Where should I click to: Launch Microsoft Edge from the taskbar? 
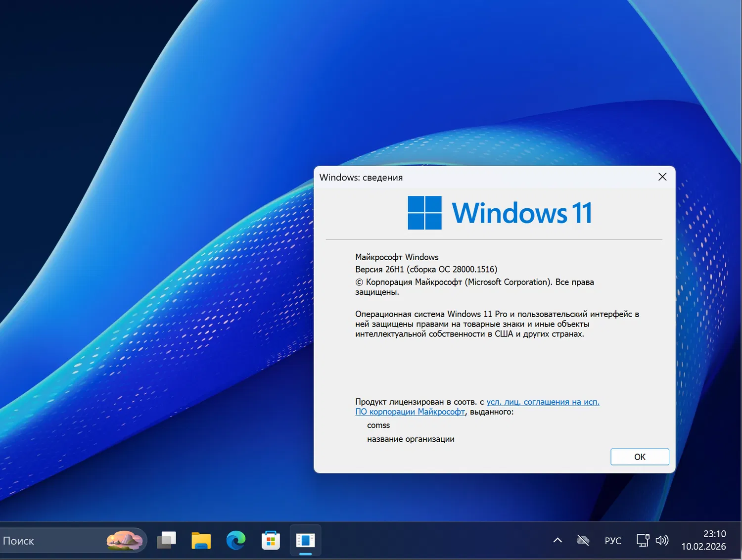click(236, 540)
